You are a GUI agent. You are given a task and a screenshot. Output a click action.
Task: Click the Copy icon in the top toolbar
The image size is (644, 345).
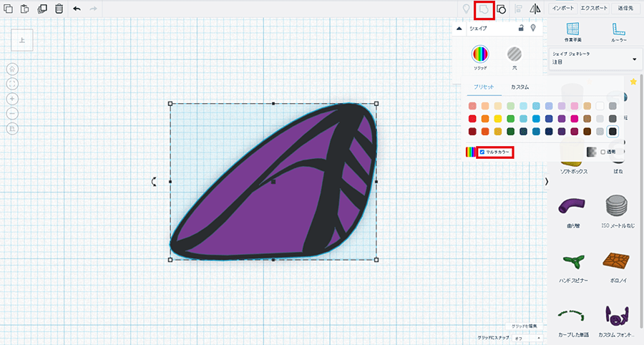(x=8, y=9)
